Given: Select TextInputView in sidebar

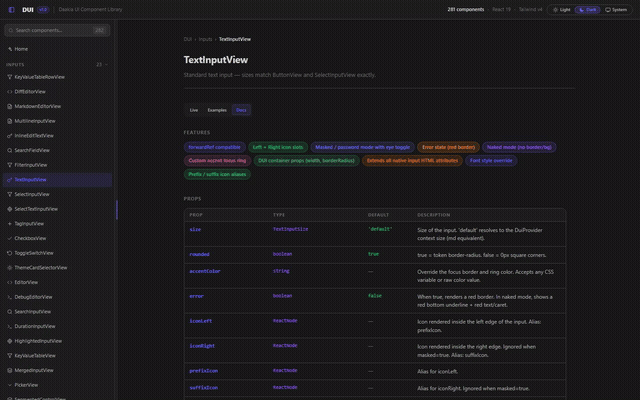Looking at the screenshot, I should 57,180.
